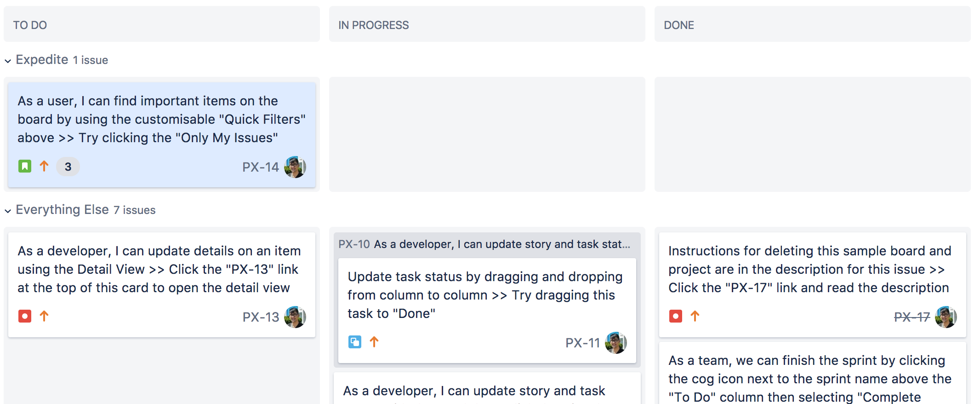Collapse the Expedite swimlane
Viewport: 980px width, 404px height.
(x=8, y=61)
